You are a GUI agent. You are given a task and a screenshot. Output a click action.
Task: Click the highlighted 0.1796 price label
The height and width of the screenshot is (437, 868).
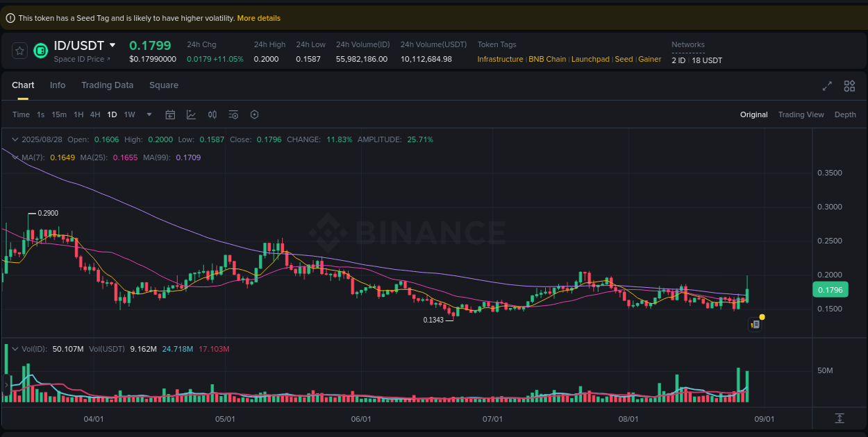831,289
